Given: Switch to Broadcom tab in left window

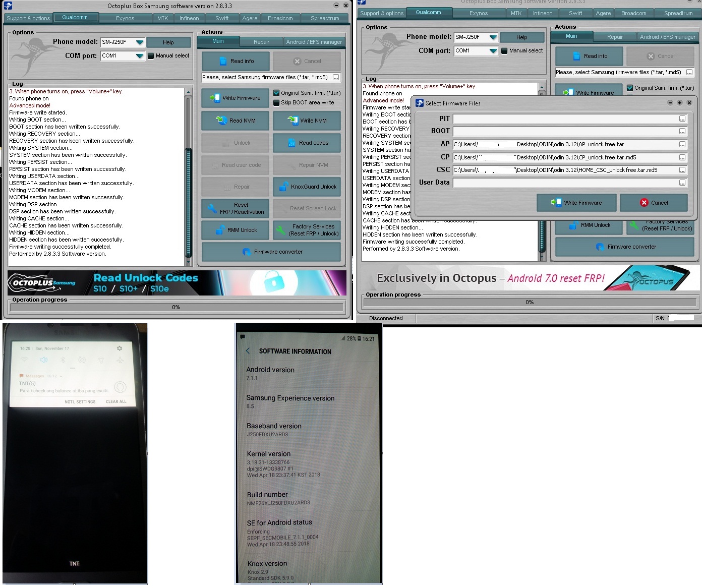Looking at the screenshot, I should click(280, 18).
